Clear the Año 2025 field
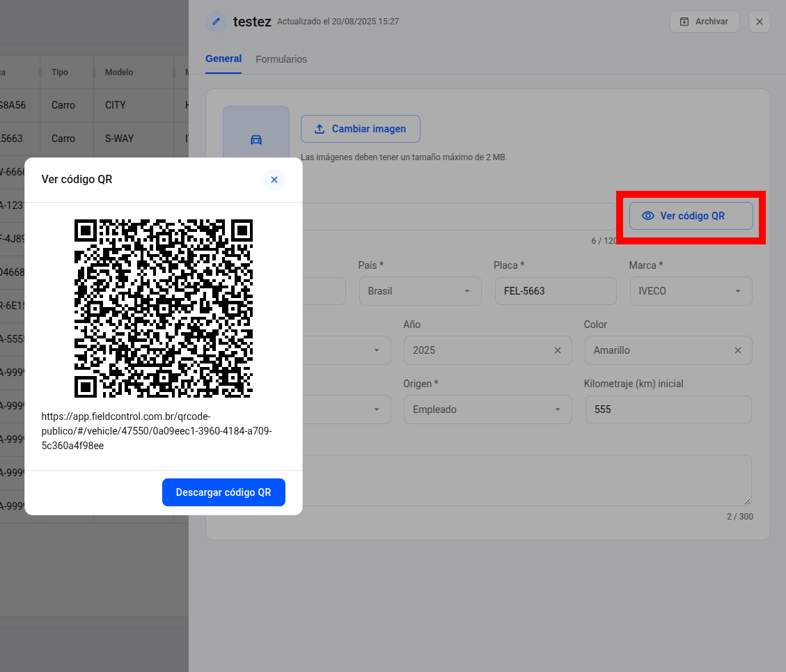This screenshot has height=672, width=786. click(558, 350)
